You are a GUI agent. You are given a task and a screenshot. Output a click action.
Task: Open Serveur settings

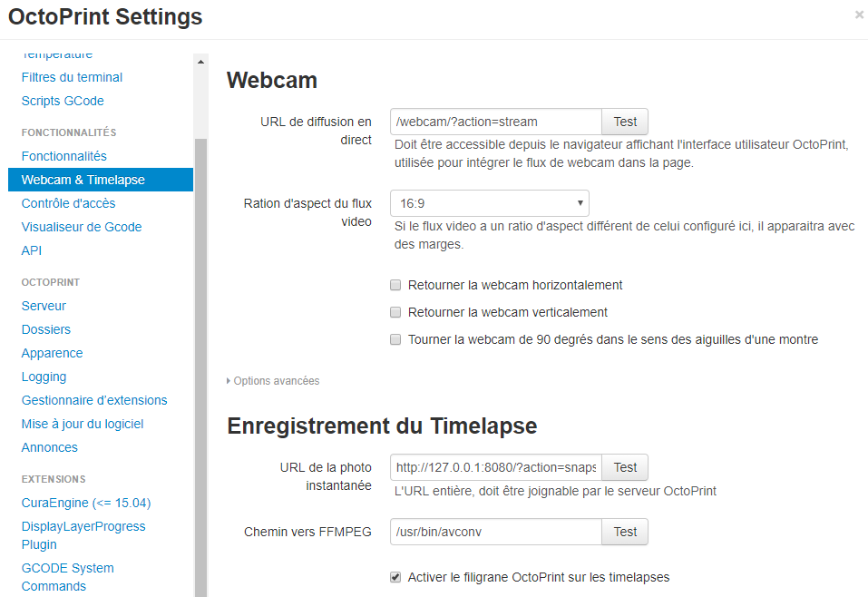[44, 306]
